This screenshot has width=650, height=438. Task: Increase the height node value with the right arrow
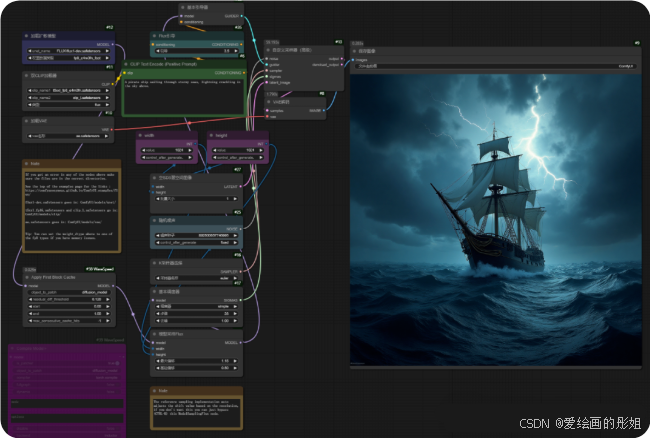(x=261, y=150)
